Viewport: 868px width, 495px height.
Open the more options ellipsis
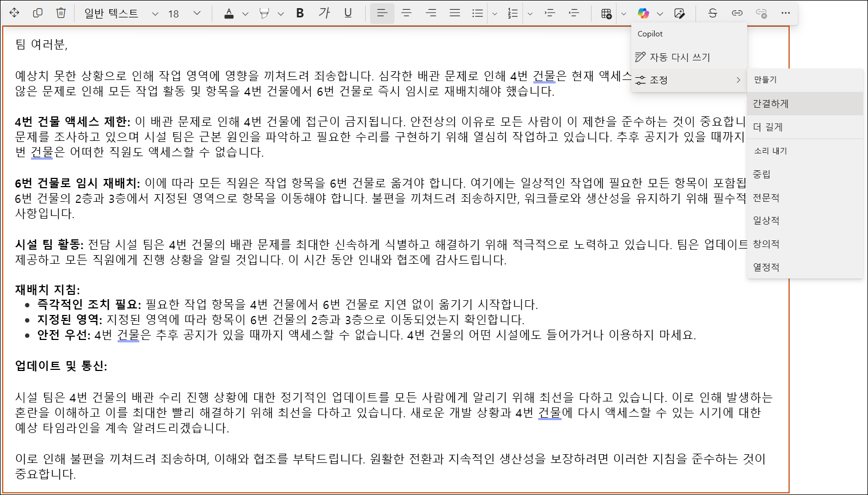[x=785, y=13]
